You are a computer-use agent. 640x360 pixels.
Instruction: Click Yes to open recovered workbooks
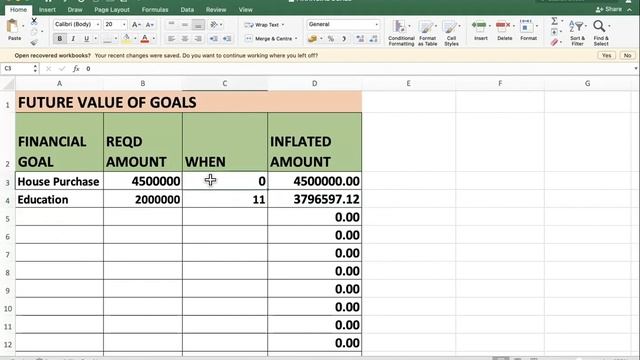[607, 56]
